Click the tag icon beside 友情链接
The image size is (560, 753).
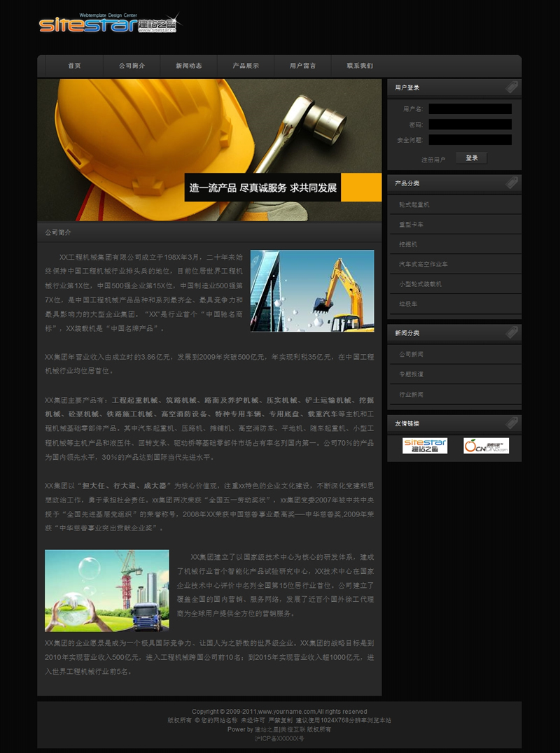[x=512, y=423]
